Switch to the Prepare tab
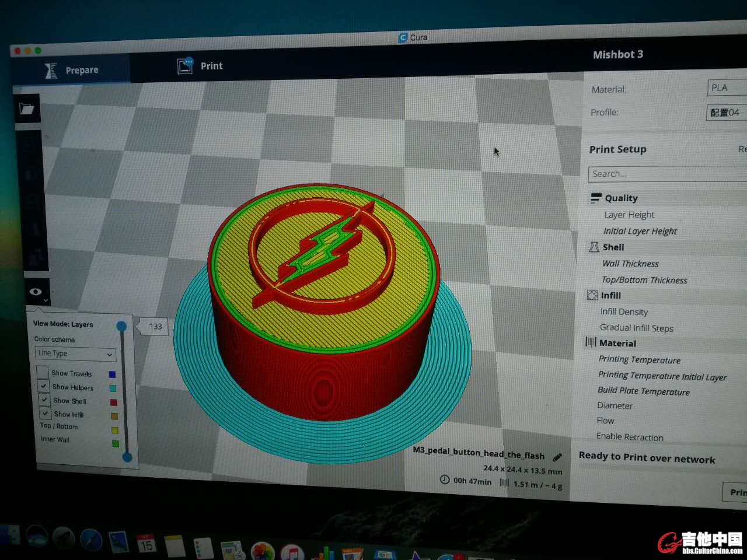The image size is (747, 560). [71, 70]
